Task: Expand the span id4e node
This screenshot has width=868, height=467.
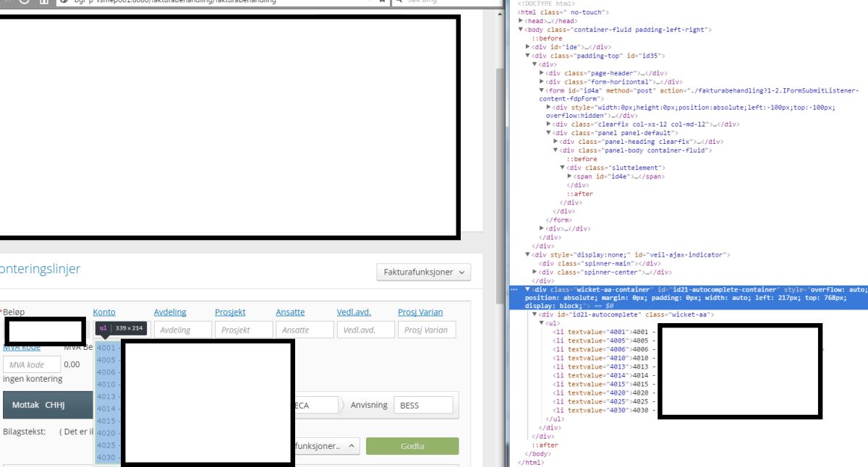Action: (571, 176)
